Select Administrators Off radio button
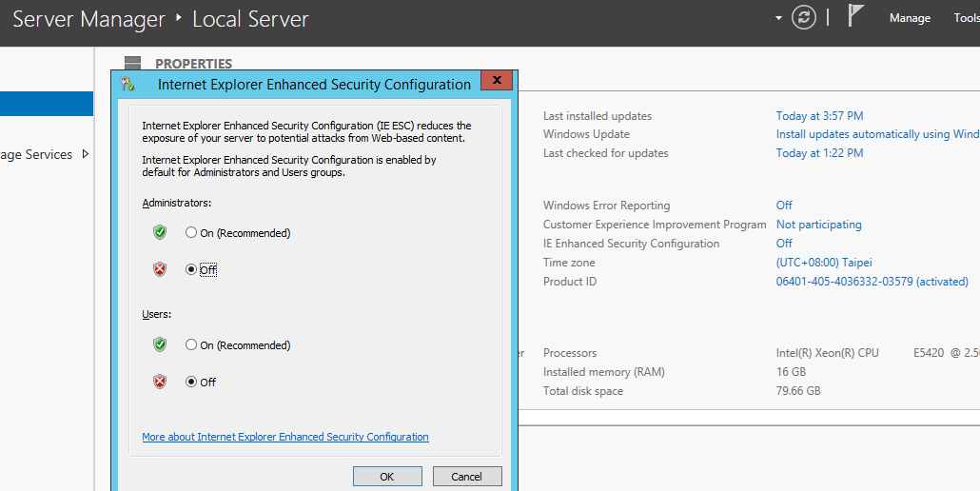This screenshot has width=980, height=491. pos(191,269)
